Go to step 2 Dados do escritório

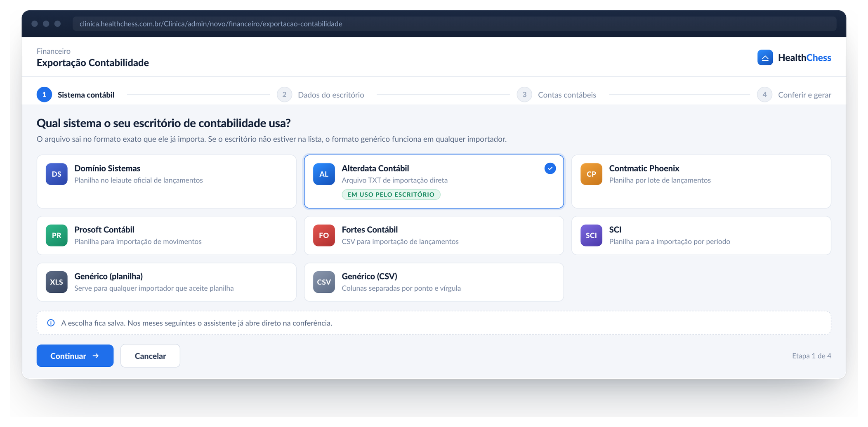(x=321, y=95)
